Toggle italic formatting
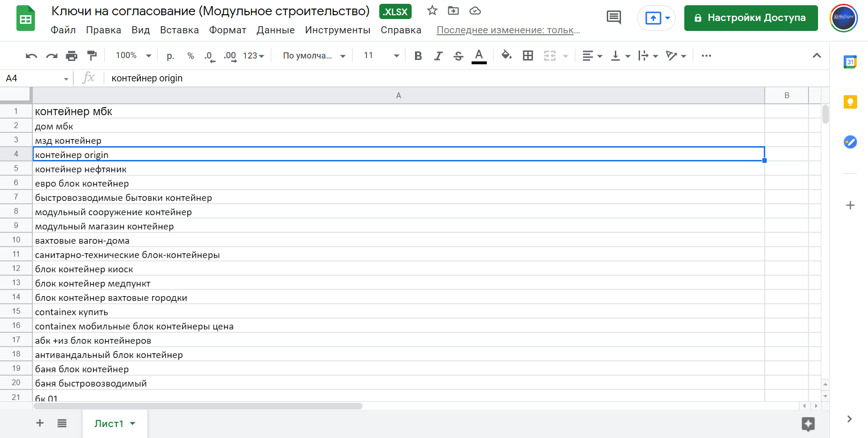Viewport: 868px width, 438px height. (x=438, y=56)
